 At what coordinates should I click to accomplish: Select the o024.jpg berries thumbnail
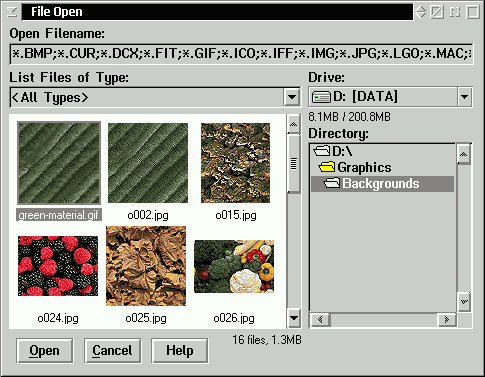tap(58, 266)
